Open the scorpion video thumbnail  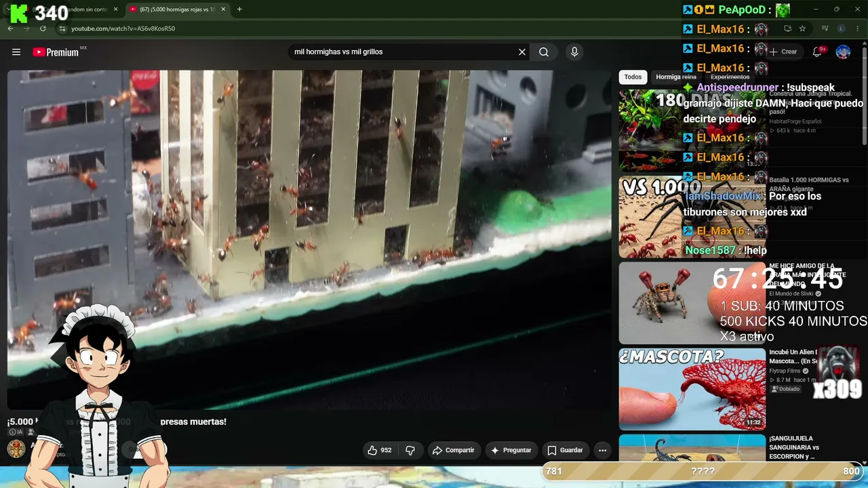click(692, 448)
